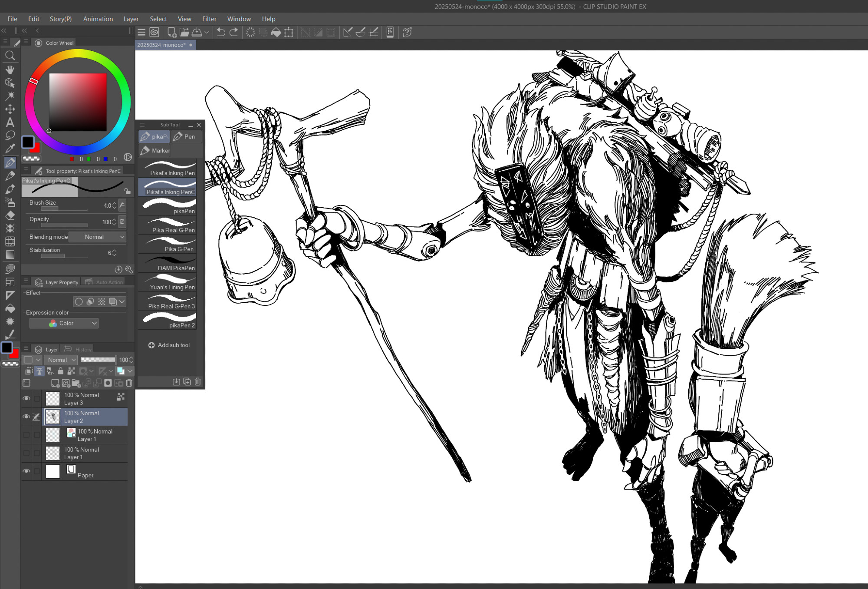Toggle the Border effect circle in Layer Property

point(79,301)
